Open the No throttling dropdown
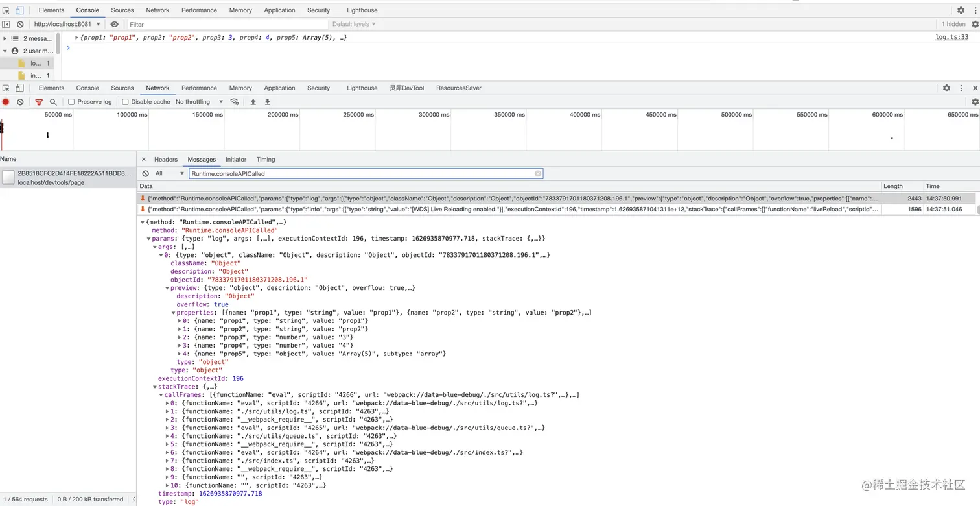The width and height of the screenshot is (980, 506). [x=199, y=102]
